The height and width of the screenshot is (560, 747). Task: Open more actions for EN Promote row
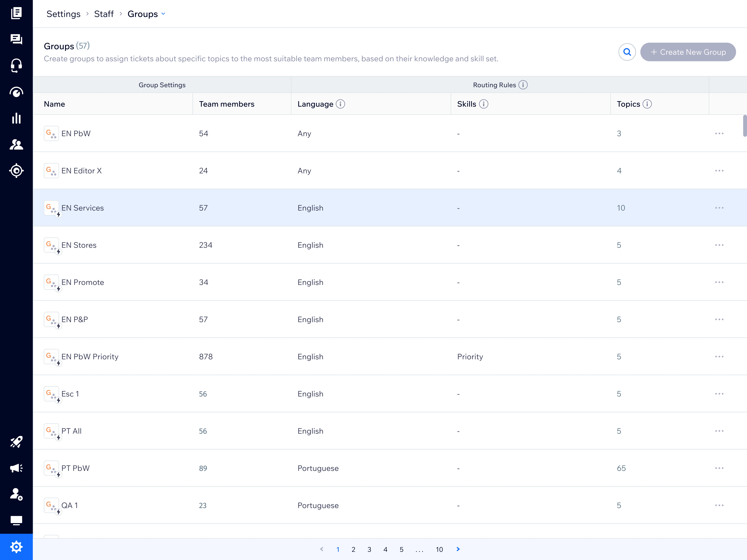tap(719, 282)
